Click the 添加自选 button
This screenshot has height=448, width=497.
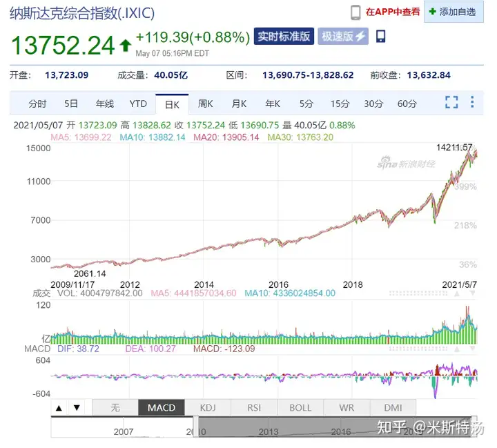tap(454, 12)
